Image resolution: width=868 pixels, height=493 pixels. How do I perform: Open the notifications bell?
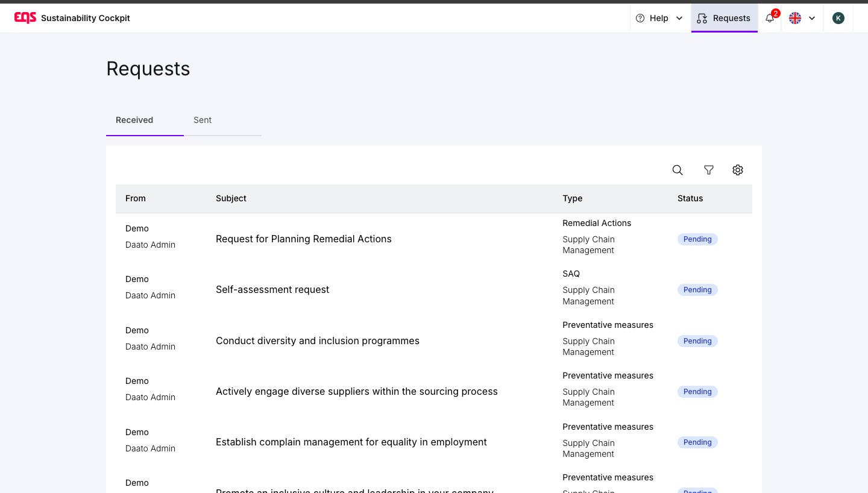(x=770, y=18)
